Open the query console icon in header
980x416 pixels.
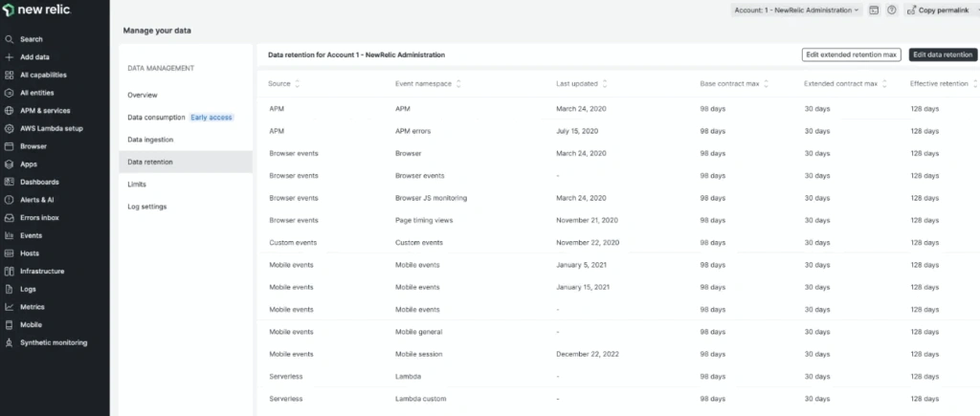(x=874, y=10)
